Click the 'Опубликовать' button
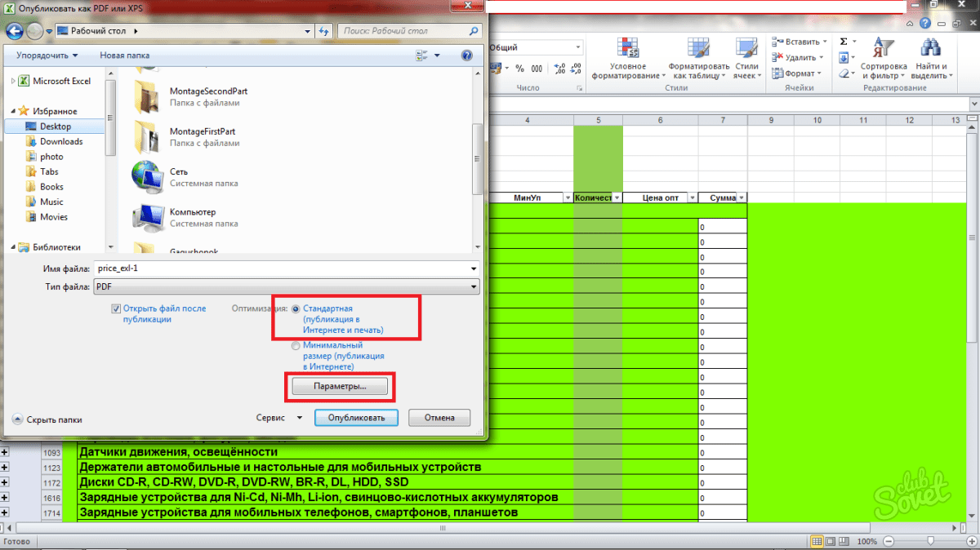 click(356, 418)
